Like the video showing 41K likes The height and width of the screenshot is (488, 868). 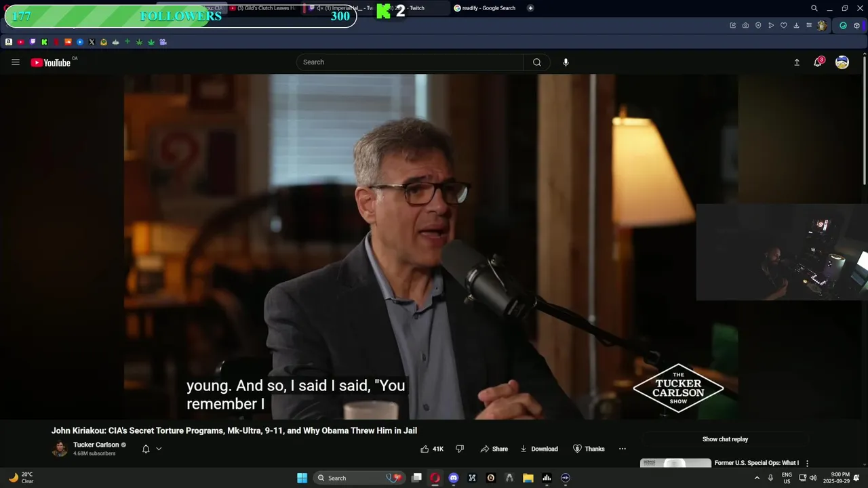(432, 449)
